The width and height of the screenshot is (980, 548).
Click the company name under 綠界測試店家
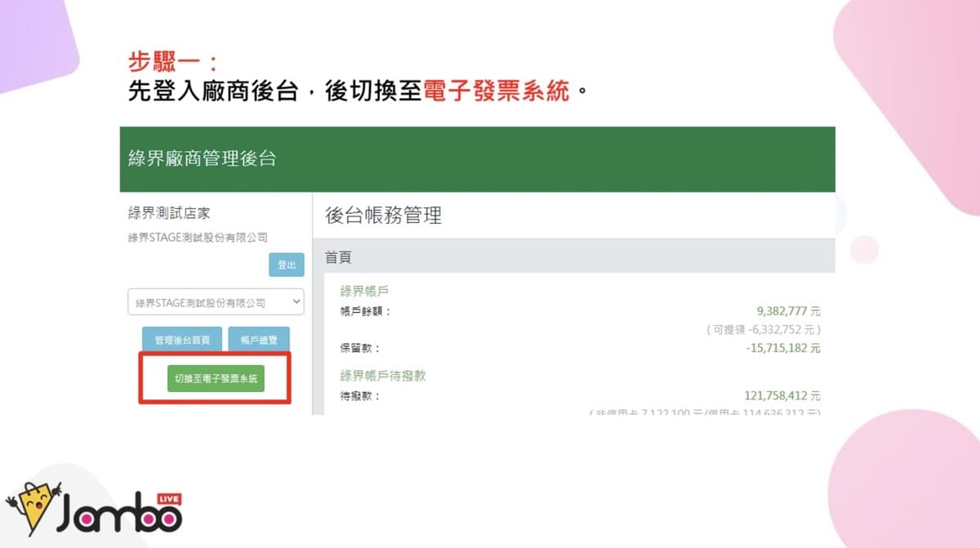point(198,238)
